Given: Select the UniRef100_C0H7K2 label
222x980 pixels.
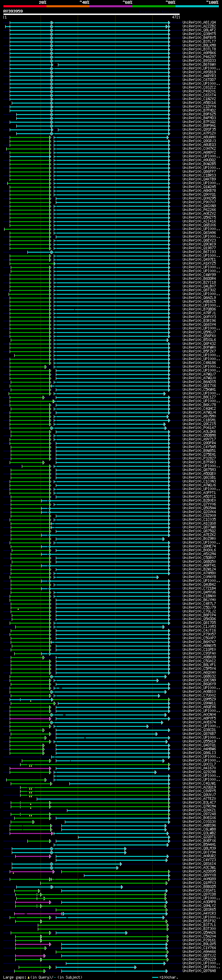Looking at the screenshot, I should [199, 148].
